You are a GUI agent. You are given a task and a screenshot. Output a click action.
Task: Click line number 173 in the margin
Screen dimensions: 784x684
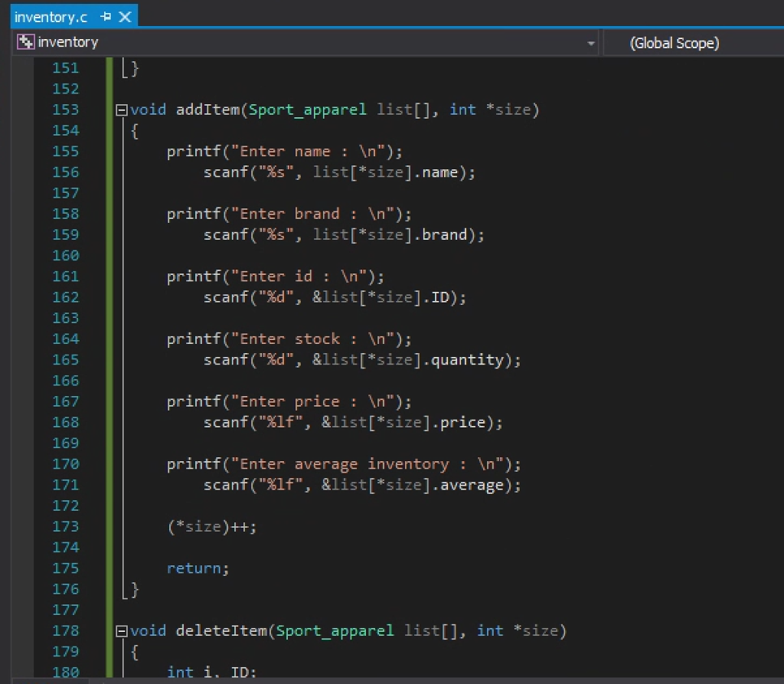coord(66,526)
